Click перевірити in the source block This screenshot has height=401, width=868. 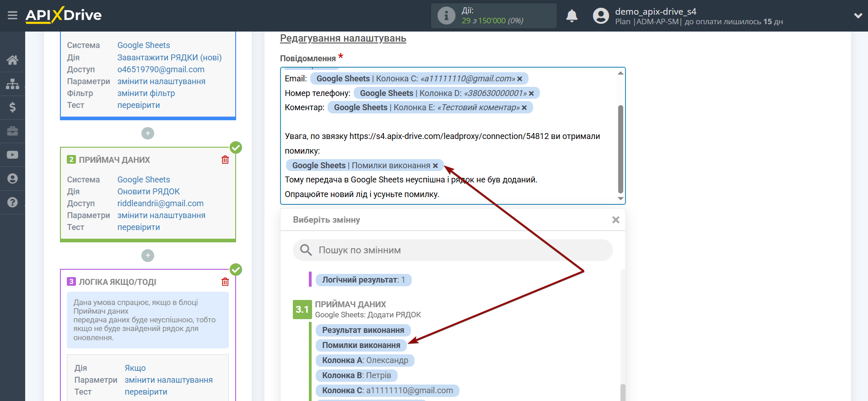click(139, 105)
